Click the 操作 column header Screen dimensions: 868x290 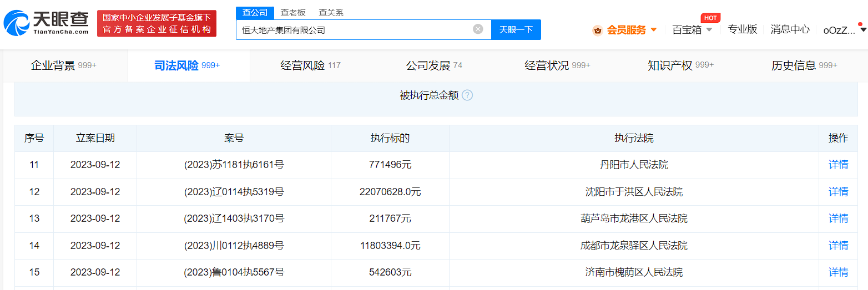pos(838,138)
